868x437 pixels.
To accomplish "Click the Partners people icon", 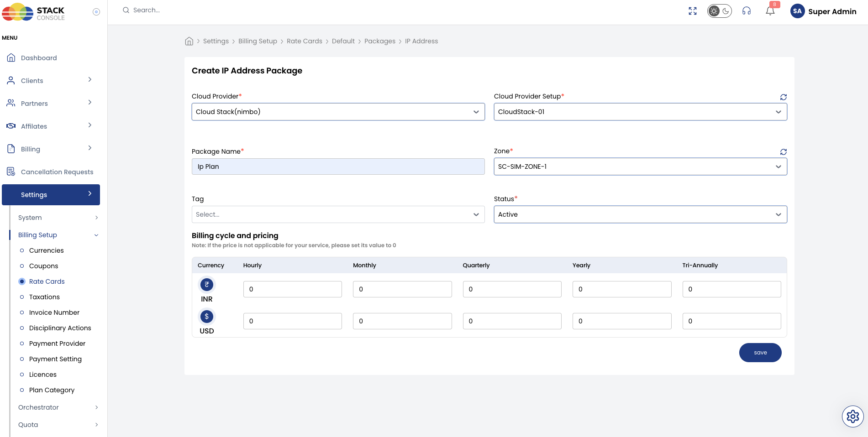I will point(11,103).
